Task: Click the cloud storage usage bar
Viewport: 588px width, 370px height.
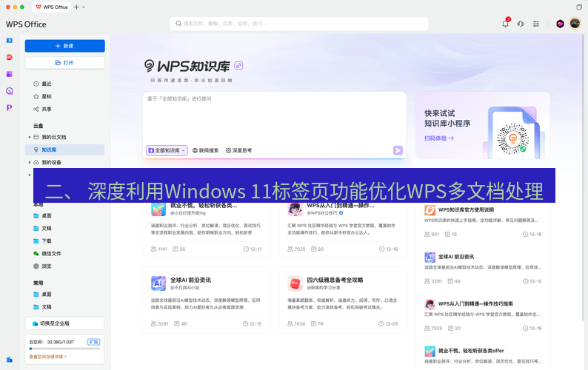Action: point(64,349)
